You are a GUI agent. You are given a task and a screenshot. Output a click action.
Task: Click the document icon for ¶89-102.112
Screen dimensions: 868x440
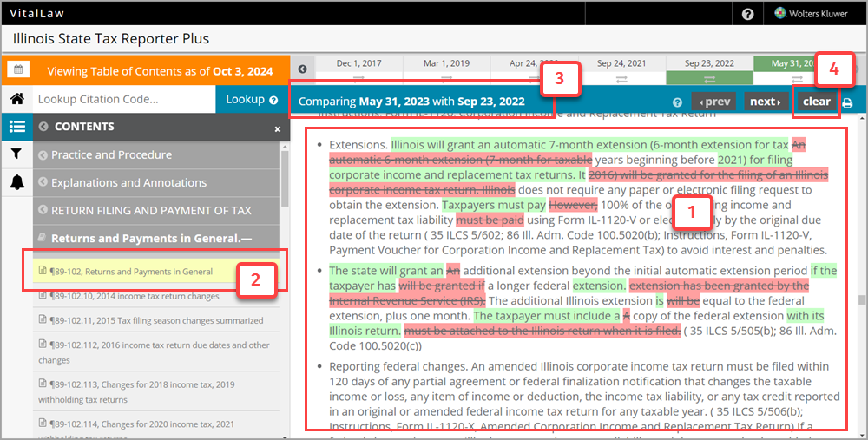(42, 344)
